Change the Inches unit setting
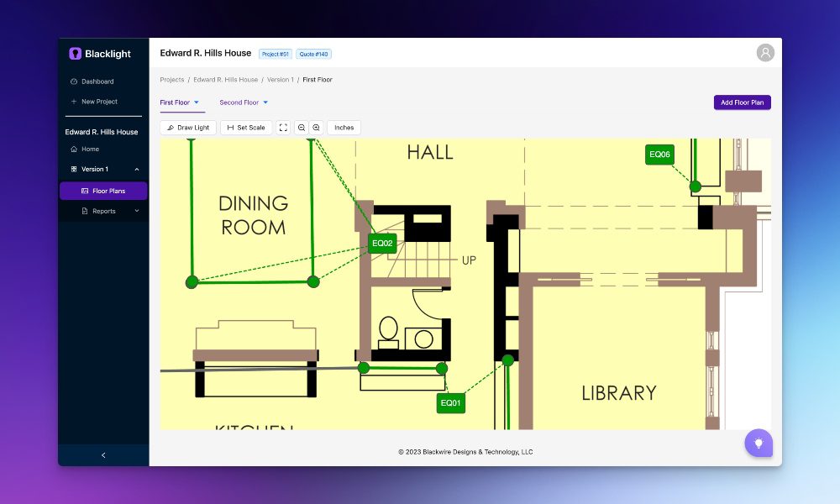Viewport: 840px width, 504px height. point(344,128)
